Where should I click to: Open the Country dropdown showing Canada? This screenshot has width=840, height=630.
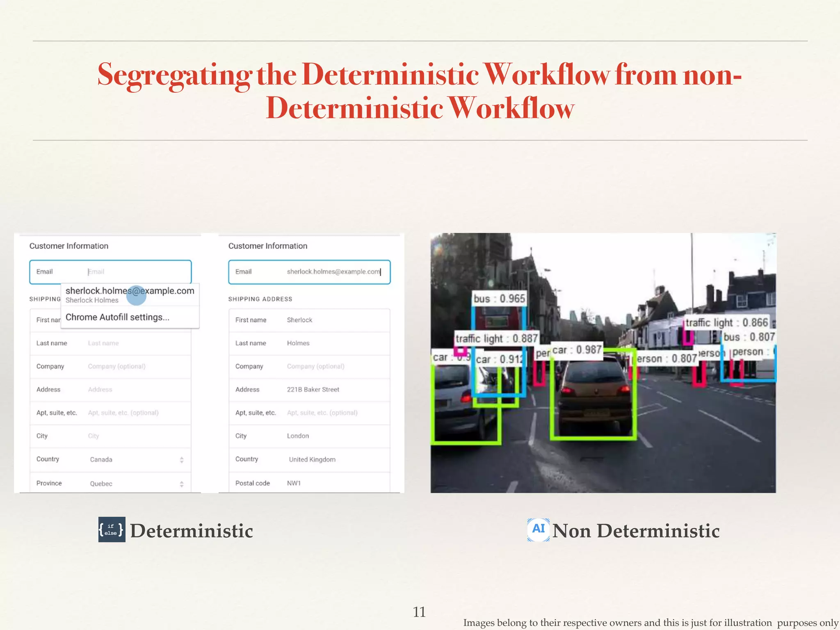[x=135, y=459]
